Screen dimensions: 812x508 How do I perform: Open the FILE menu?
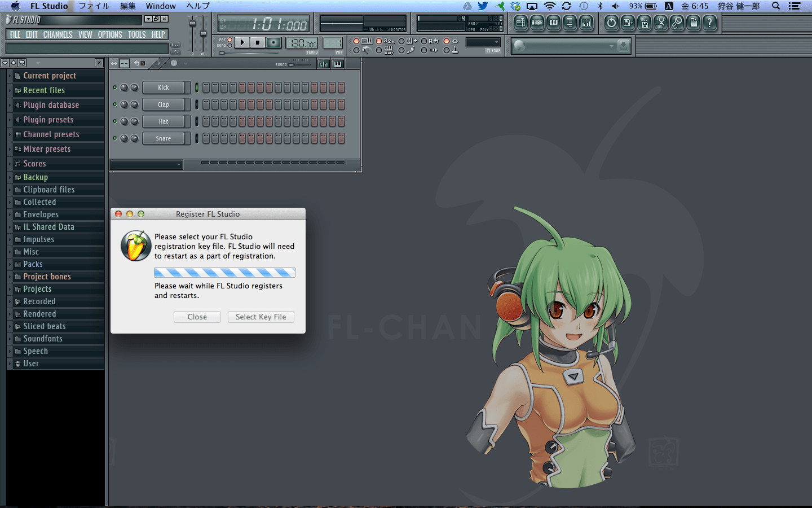[x=15, y=34]
